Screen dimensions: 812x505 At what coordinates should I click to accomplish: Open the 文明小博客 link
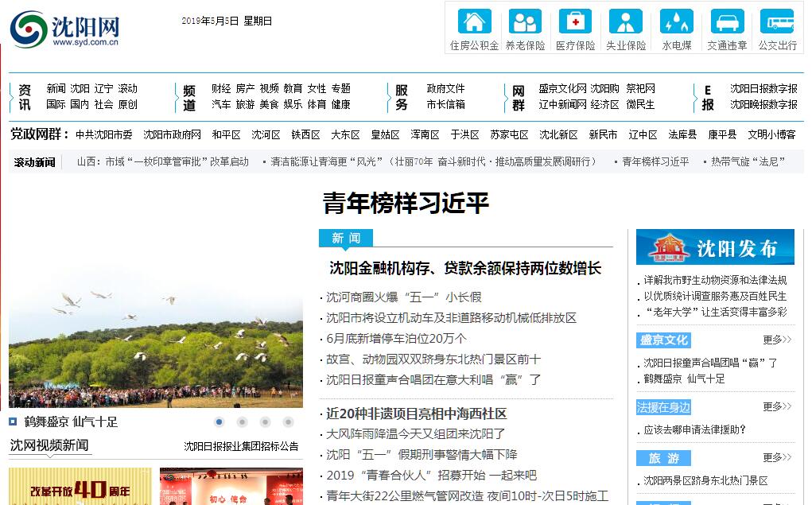(x=771, y=134)
